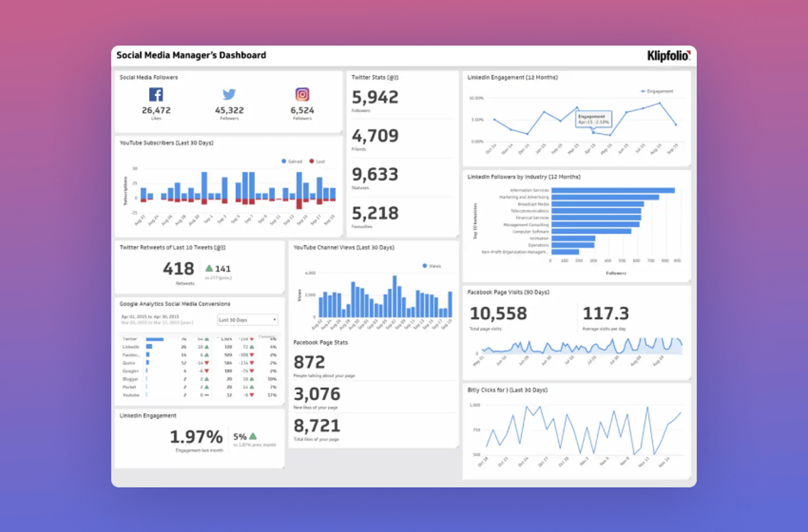Viewport: 808px width, 532px height.
Task: Click the prev date range link
Action: [158, 323]
